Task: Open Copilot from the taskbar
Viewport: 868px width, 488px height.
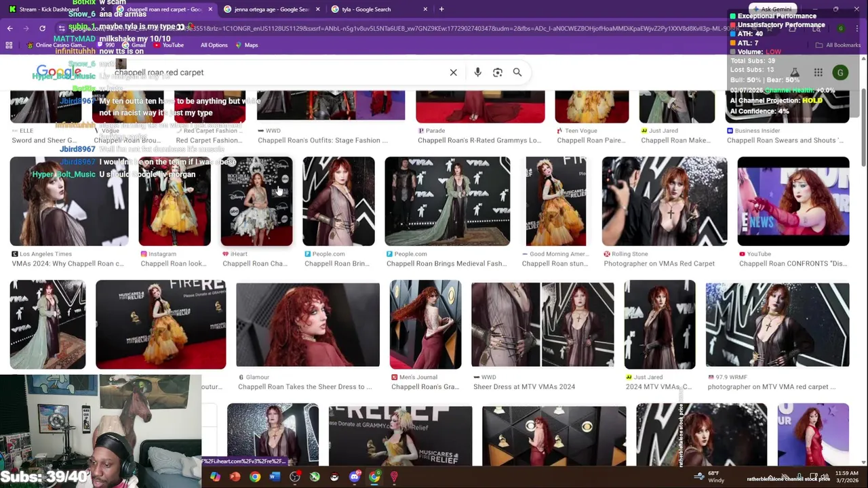Action: click(x=215, y=477)
